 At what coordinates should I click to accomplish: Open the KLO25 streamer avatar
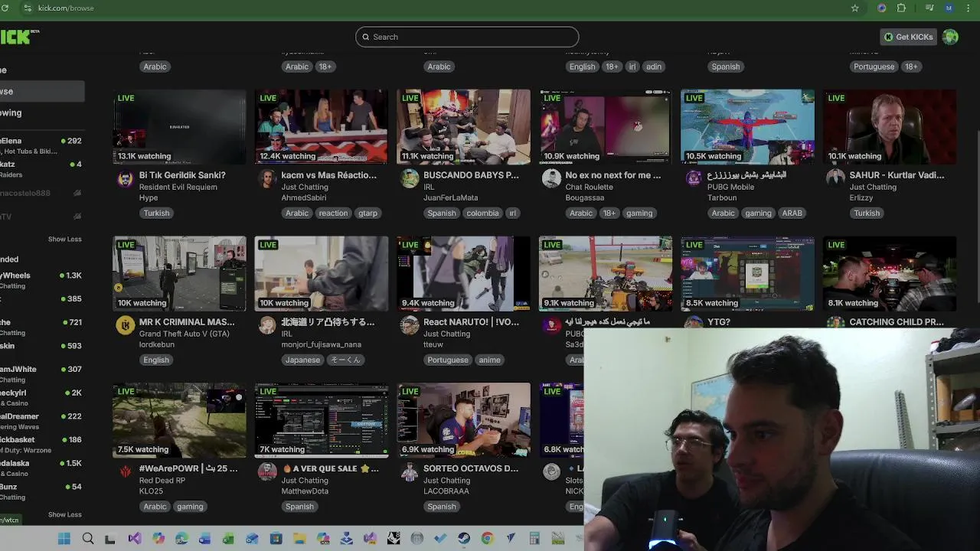pos(125,471)
